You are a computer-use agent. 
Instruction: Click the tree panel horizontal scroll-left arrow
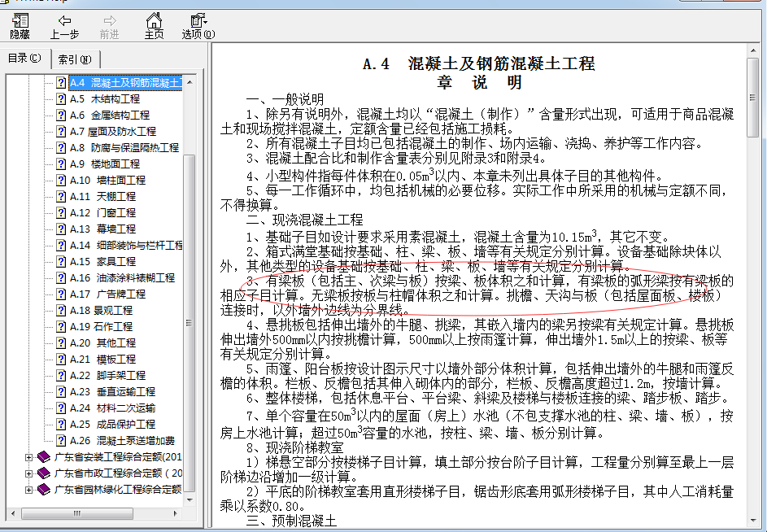[13, 513]
